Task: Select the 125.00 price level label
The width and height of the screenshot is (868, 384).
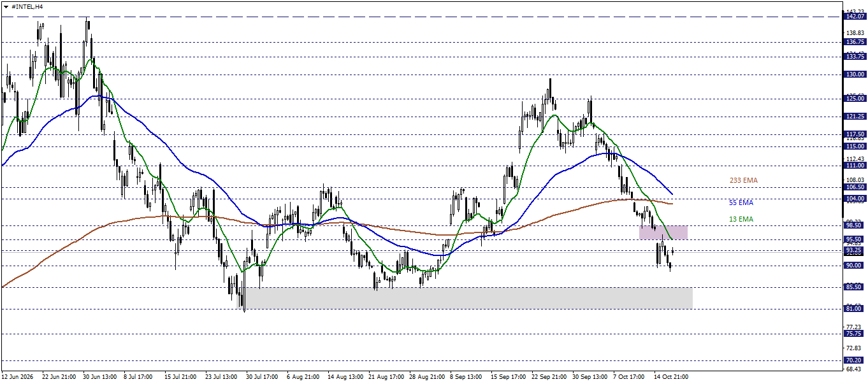Action: [854, 99]
